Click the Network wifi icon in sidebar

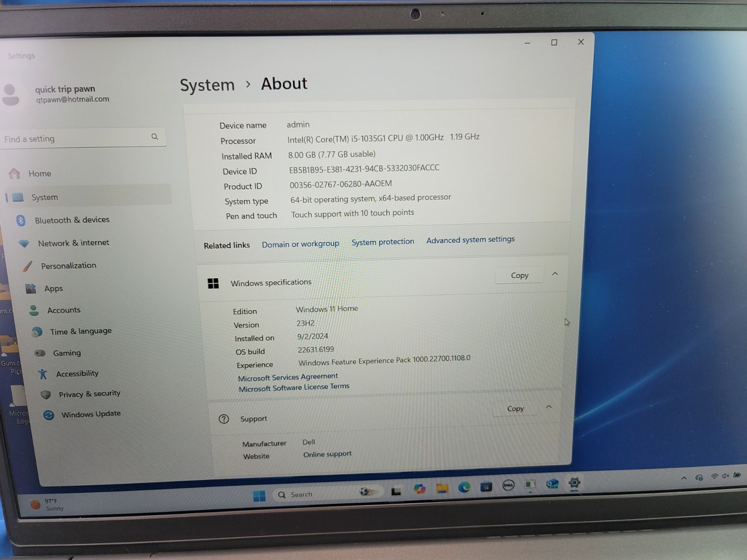[x=24, y=243]
